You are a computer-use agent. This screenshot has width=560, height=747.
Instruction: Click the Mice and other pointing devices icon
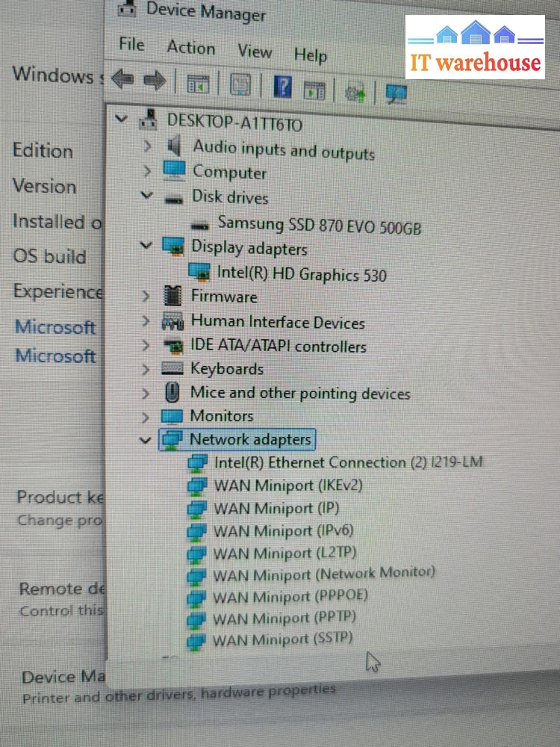172,392
